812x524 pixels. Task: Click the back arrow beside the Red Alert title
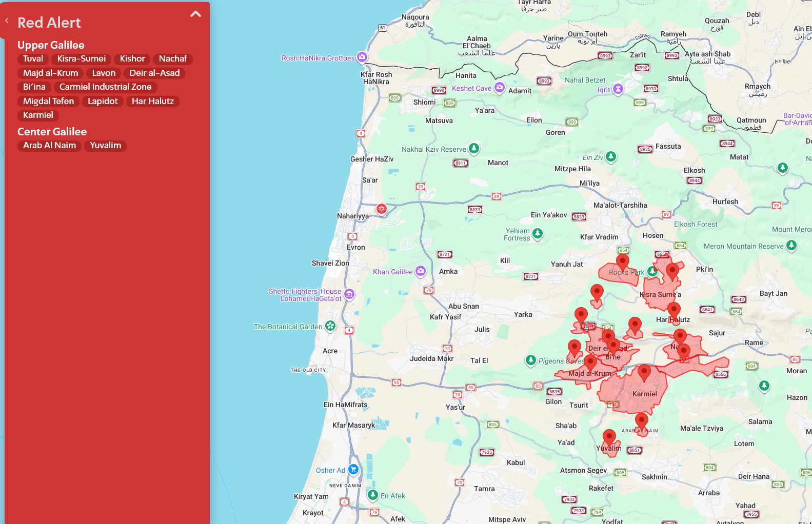(7, 21)
